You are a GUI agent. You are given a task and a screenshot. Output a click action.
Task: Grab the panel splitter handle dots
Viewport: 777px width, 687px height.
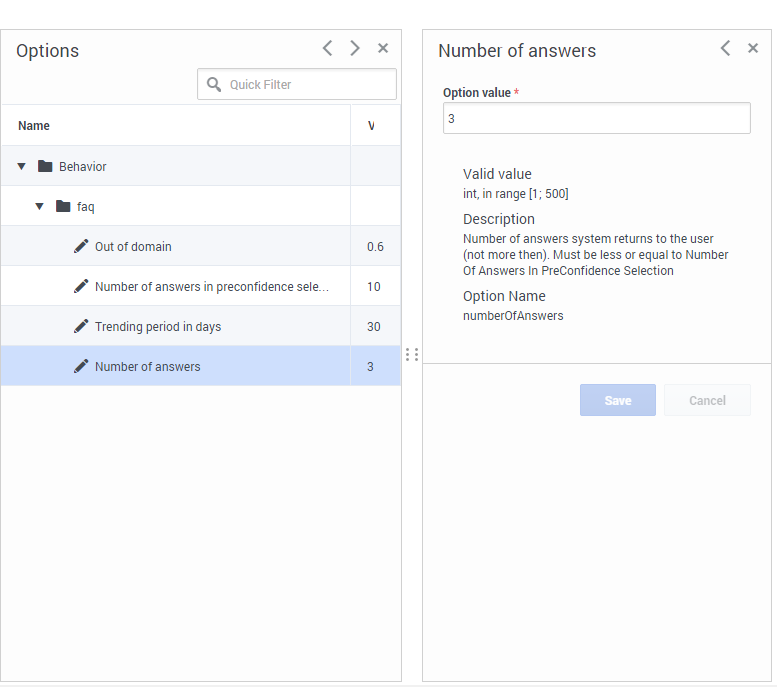click(412, 354)
